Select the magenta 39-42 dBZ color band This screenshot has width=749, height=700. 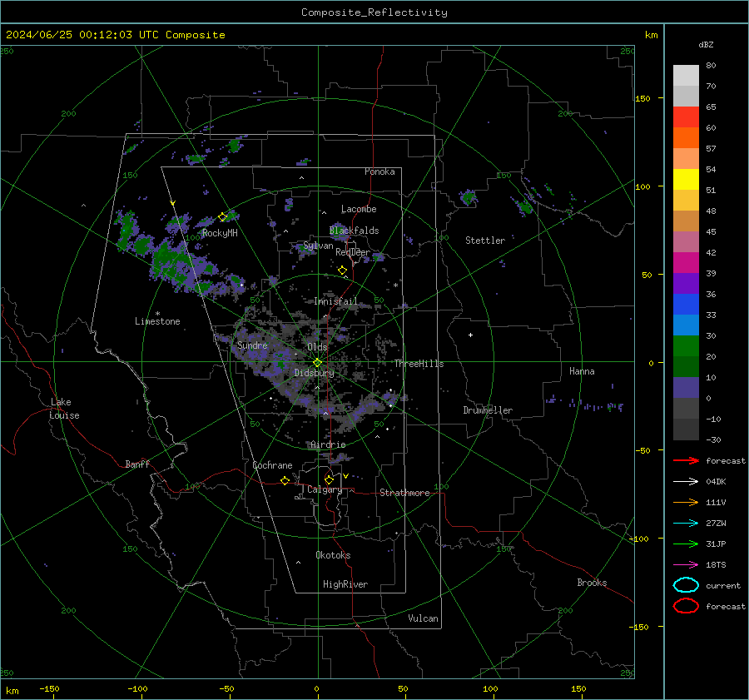click(x=686, y=263)
